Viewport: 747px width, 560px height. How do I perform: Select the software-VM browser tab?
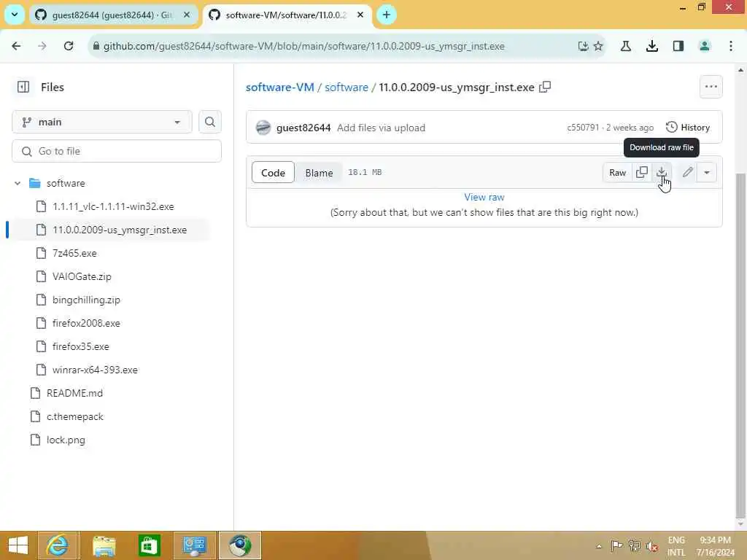286,15
